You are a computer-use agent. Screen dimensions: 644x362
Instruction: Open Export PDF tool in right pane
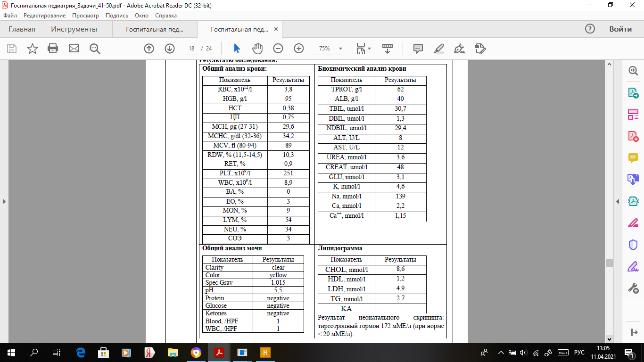pos(633,93)
